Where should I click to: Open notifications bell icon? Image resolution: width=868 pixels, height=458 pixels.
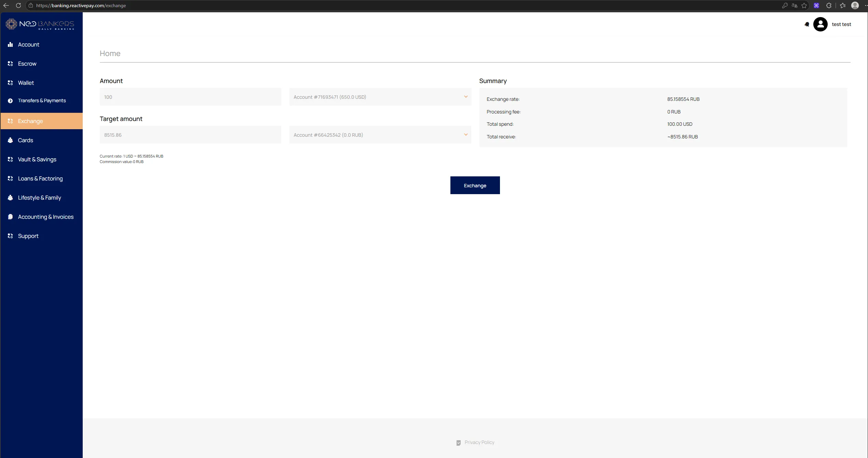807,24
